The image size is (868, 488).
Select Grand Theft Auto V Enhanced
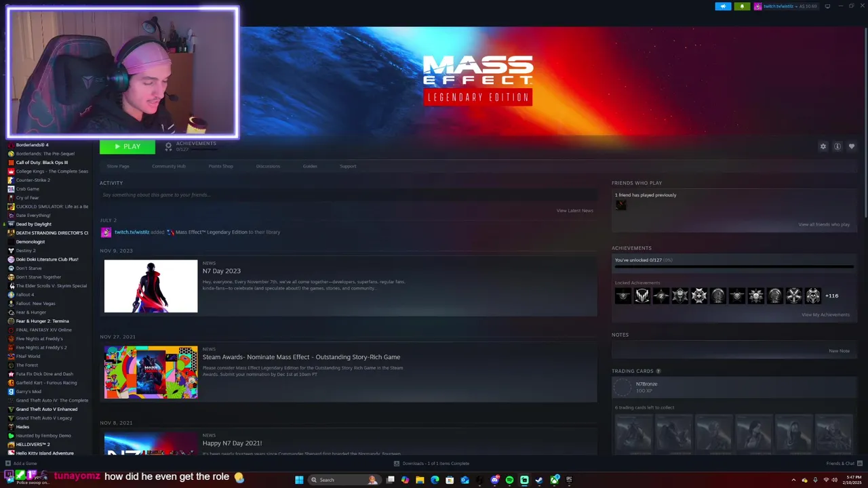tap(46, 409)
